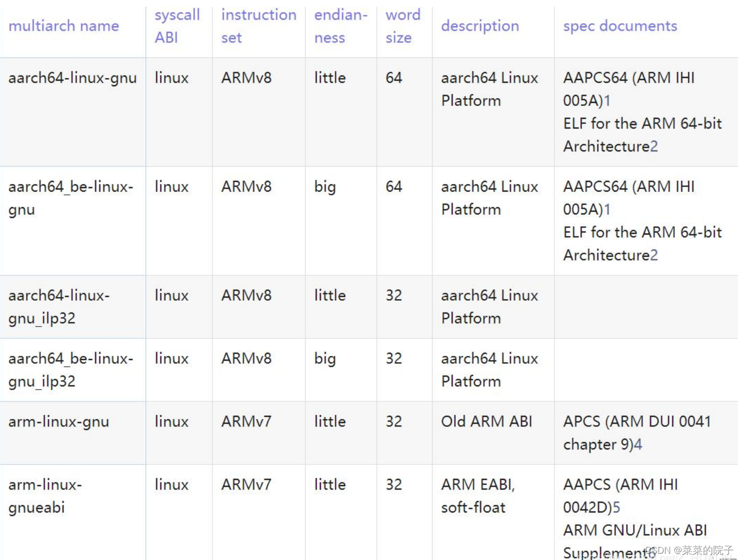Select the aarch64-linux-gnu table cell
The width and height of the screenshot is (741, 560).
click(72, 77)
